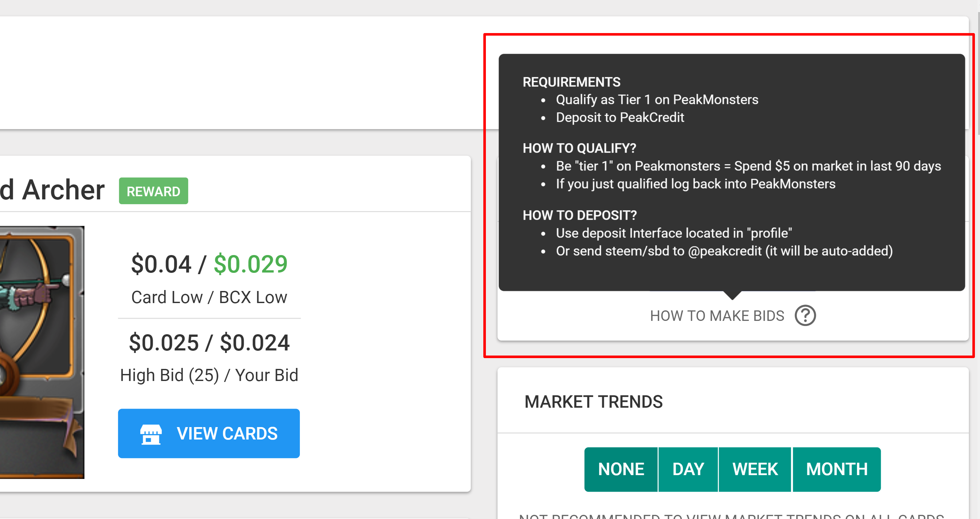This screenshot has height=519, width=980.
Task: Click the $0.04 card low price
Action: point(161,264)
